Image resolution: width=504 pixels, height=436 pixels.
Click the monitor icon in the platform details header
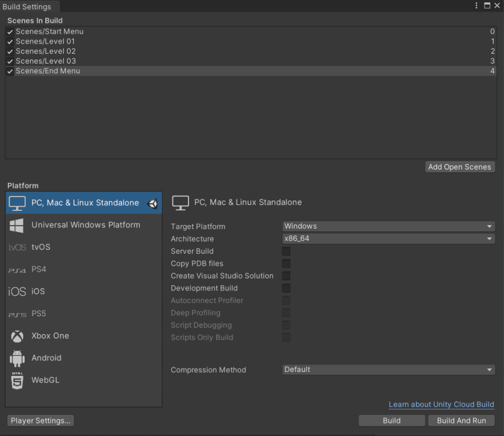(x=180, y=203)
